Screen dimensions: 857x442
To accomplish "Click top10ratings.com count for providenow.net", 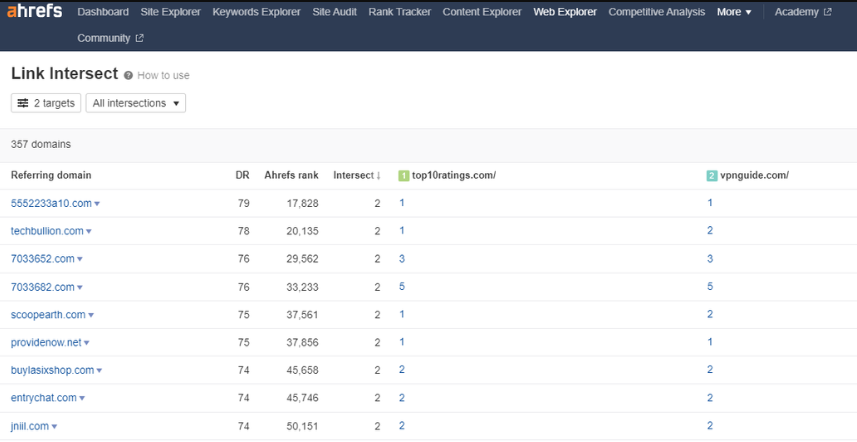I will [402, 342].
